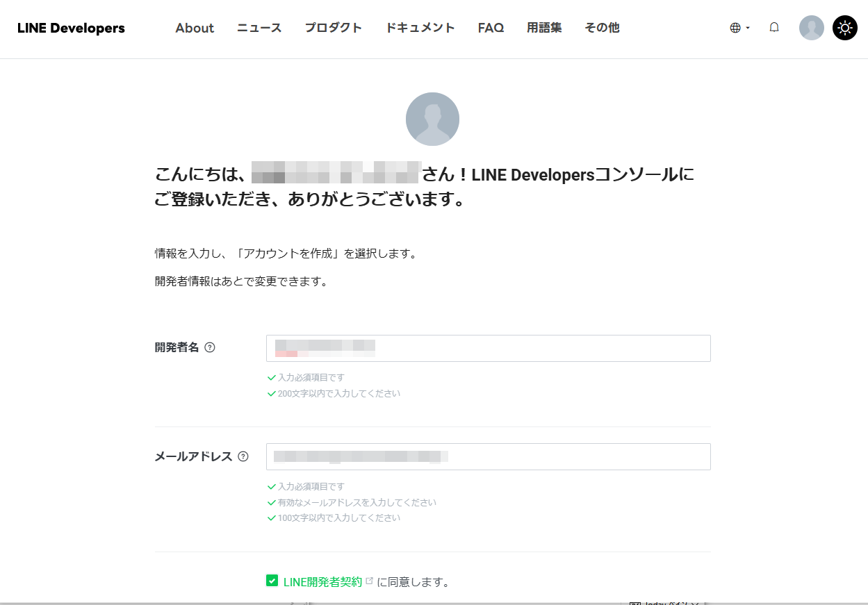Open the LINE開発者契約 link
868x605 pixels.
tap(322, 582)
